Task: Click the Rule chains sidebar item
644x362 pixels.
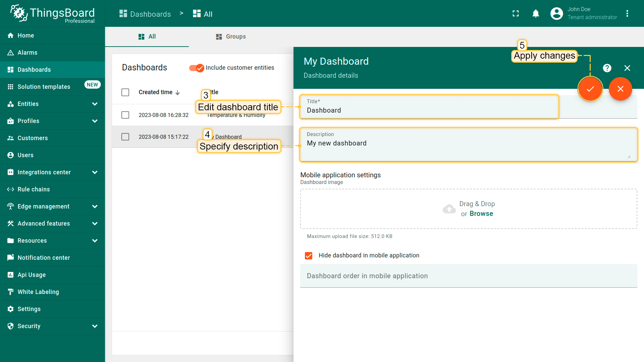Action: point(34,189)
